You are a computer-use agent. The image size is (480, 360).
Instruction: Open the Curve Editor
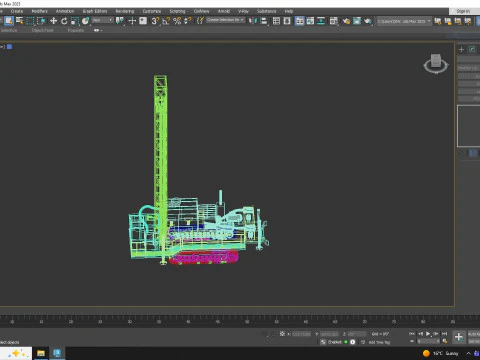[310, 21]
